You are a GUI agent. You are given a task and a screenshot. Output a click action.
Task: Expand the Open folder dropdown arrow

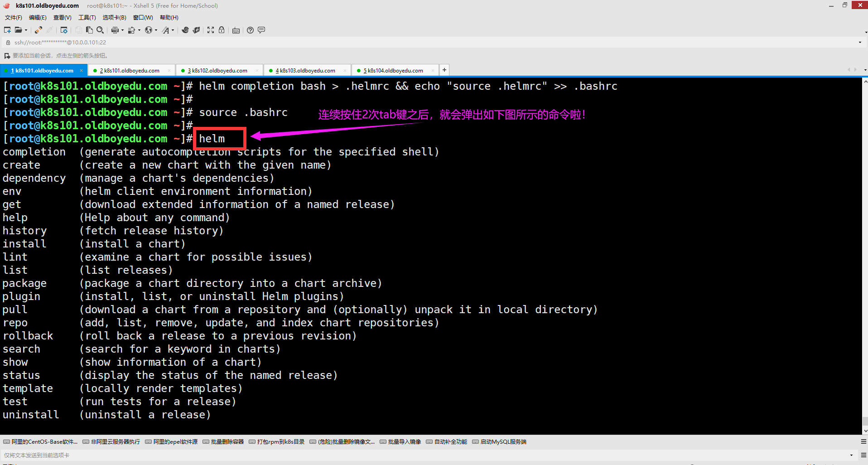click(26, 30)
